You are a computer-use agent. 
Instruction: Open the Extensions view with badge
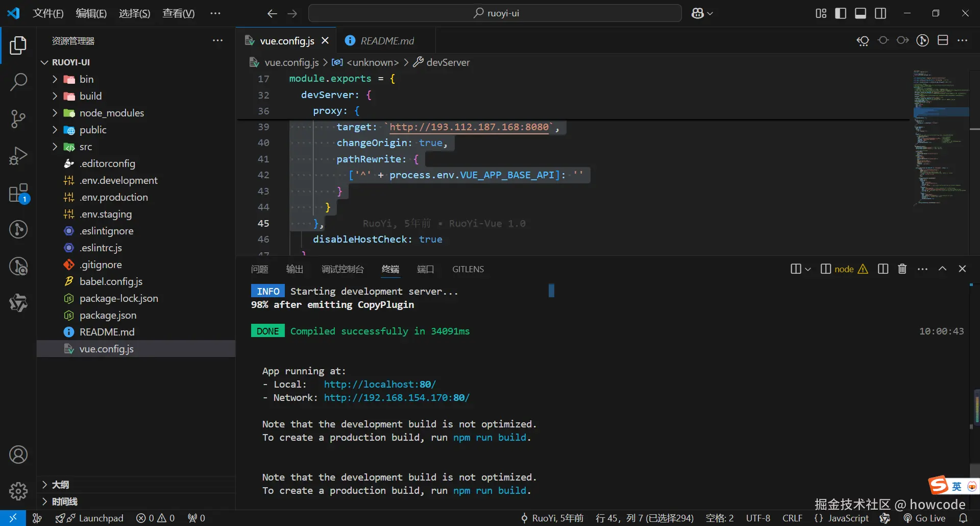18,194
